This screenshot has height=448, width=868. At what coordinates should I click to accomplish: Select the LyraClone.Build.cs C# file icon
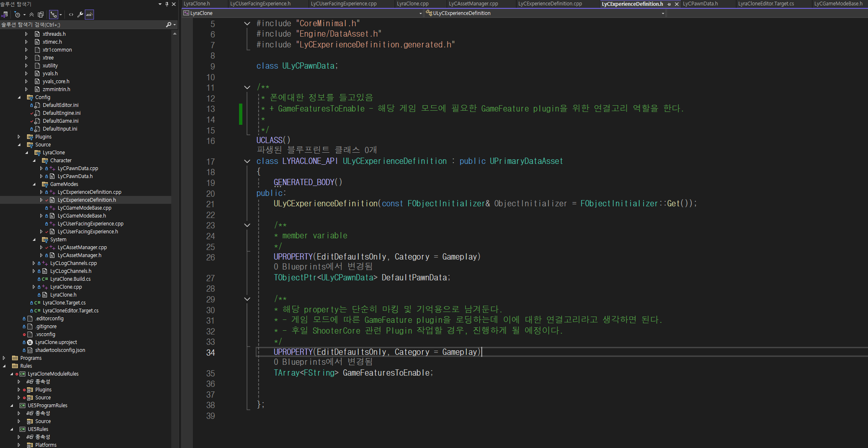(45, 279)
